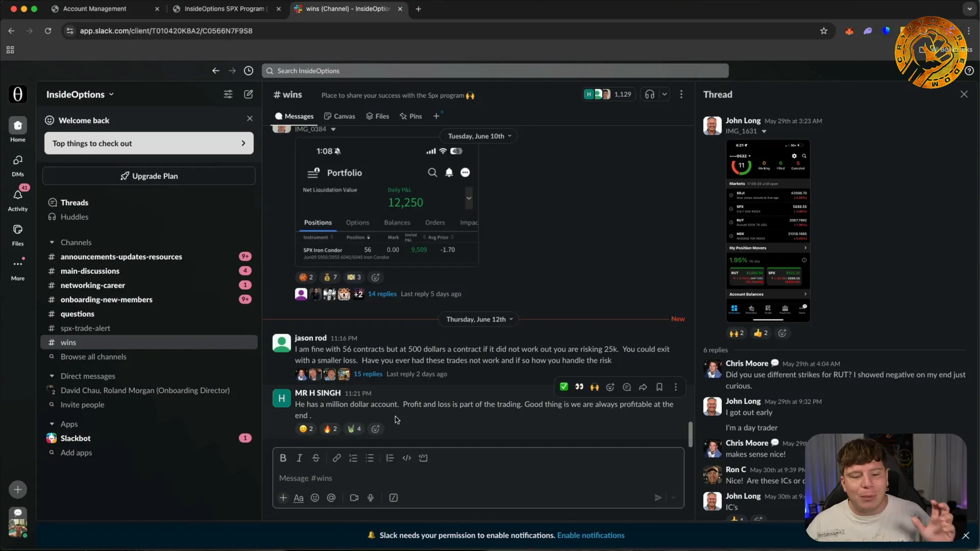Open the Home sidebar icon

coord(18,126)
